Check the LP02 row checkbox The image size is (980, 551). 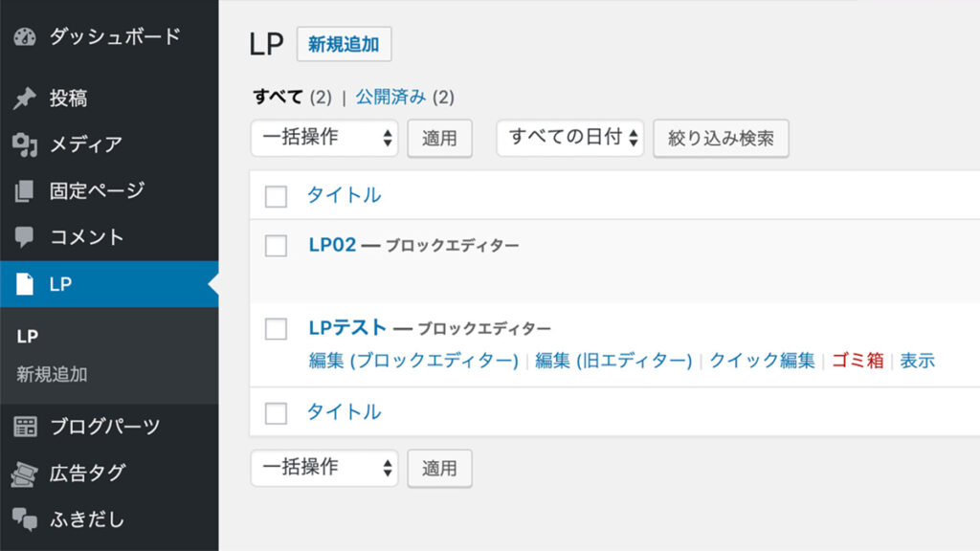click(x=276, y=246)
